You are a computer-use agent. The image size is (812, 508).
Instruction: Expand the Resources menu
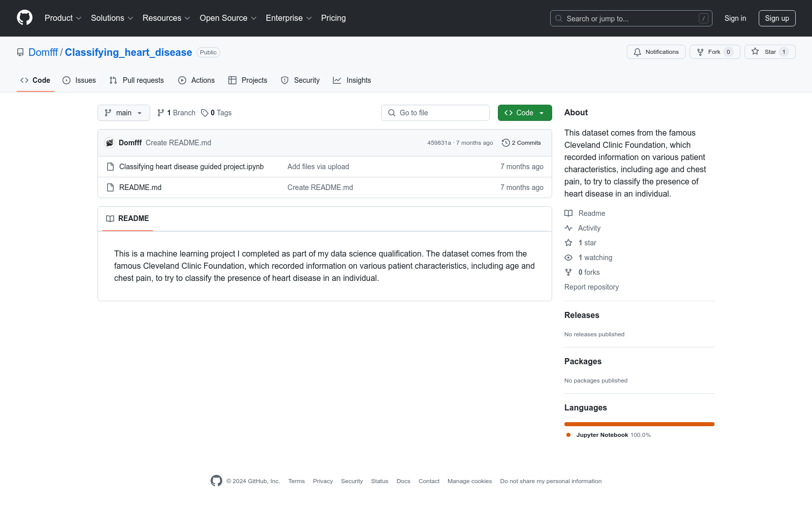166,18
